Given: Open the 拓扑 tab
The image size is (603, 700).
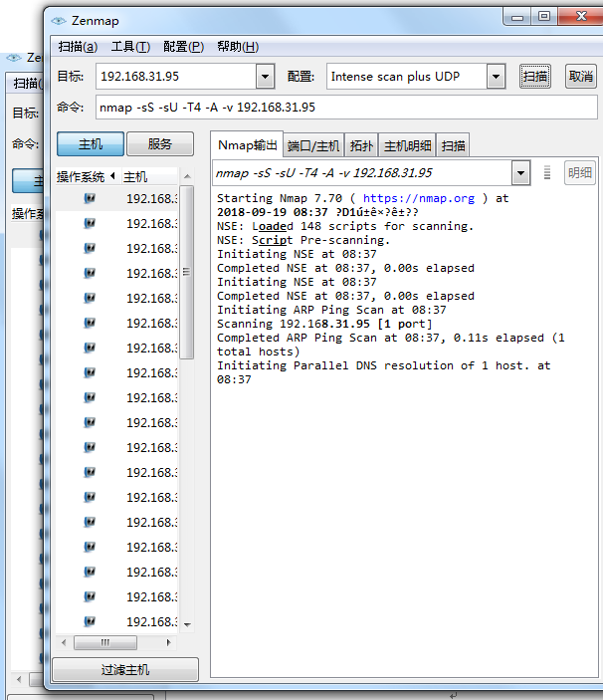Looking at the screenshot, I should (361, 145).
